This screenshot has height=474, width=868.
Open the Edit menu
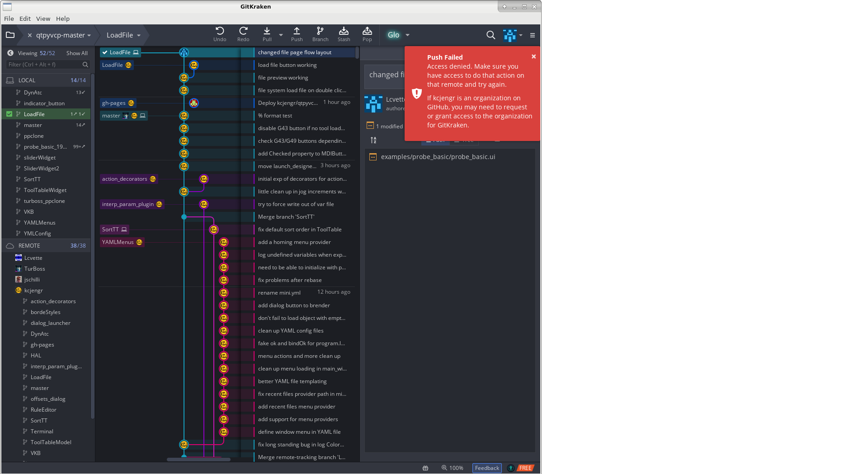tap(25, 19)
